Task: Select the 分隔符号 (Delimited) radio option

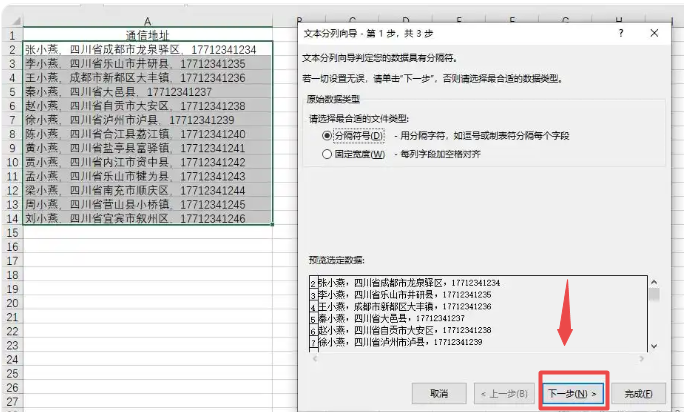Action: click(327, 134)
